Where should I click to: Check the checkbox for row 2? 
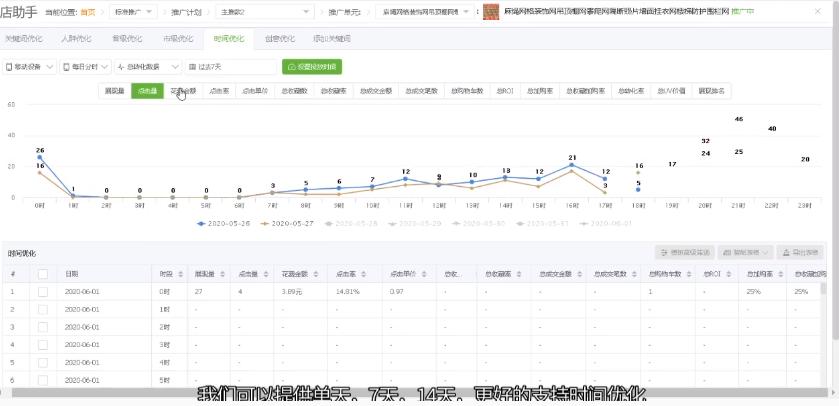click(43, 309)
